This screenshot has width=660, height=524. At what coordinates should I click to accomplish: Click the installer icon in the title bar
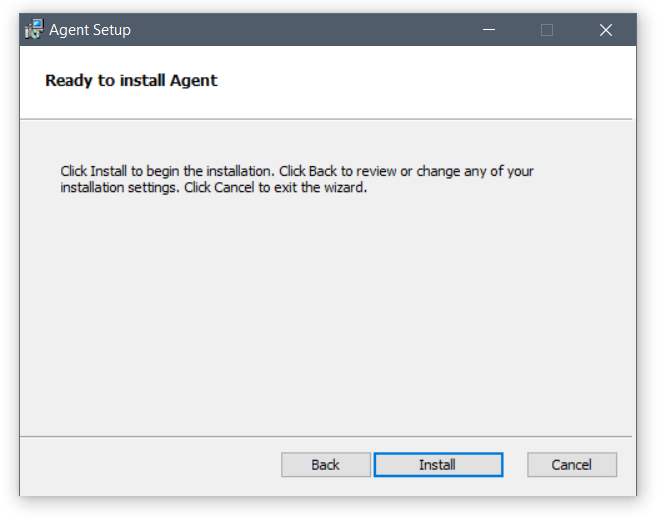click(x=34, y=29)
